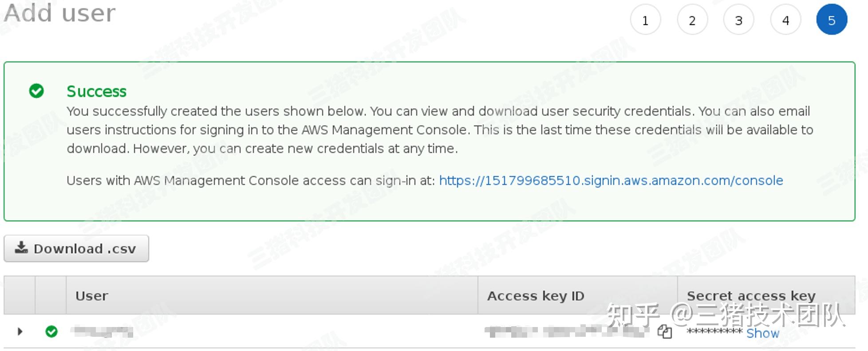868x351 pixels.
Task: Click the masked secret key asterisks
Action: click(714, 331)
